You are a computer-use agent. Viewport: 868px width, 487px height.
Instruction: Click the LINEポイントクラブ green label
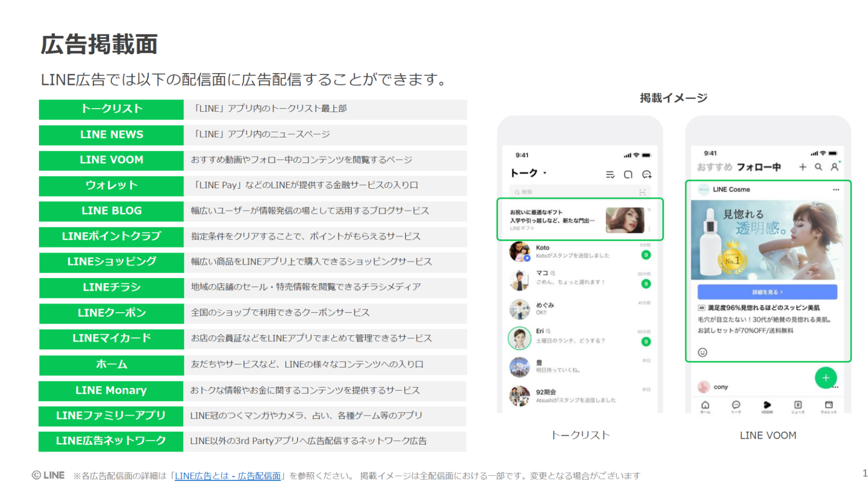111,236
